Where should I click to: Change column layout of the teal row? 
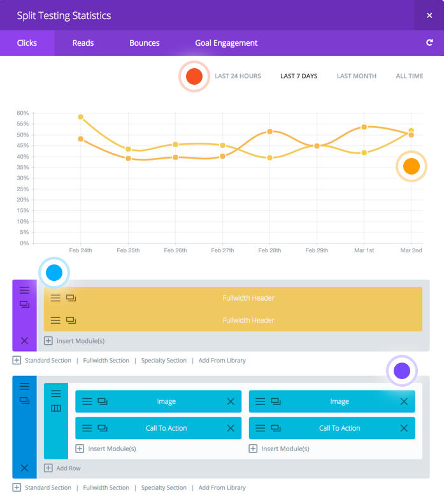point(56,408)
